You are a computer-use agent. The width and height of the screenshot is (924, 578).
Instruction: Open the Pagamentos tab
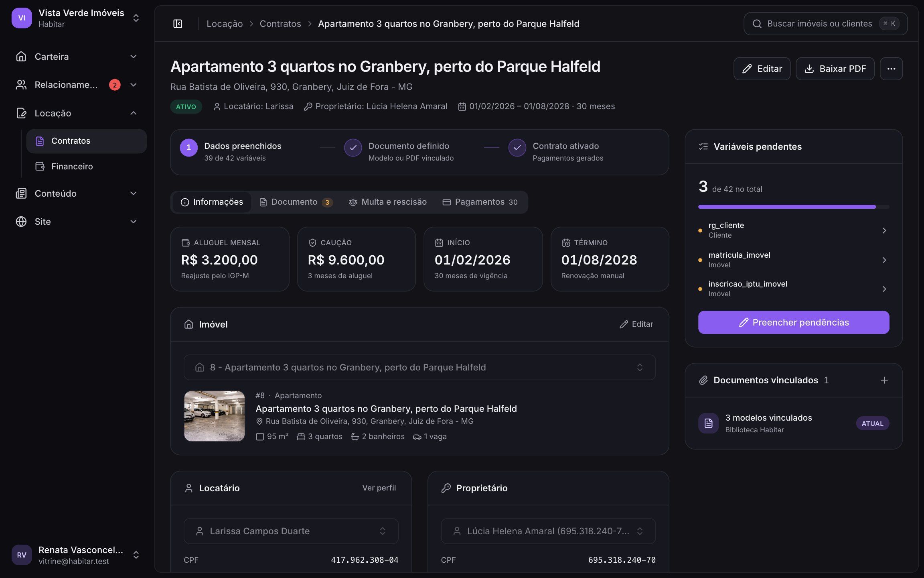click(x=480, y=202)
